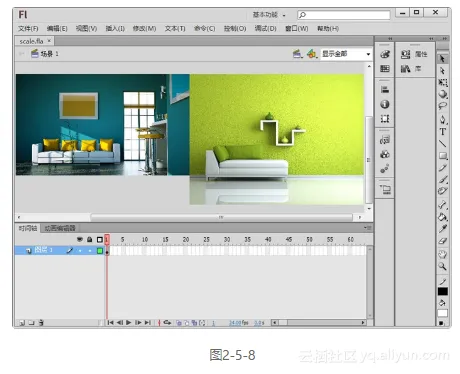The height and width of the screenshot is (374, 460).
Task: Toggle Onion Skin button in timeline
Action: tap(179, 323)
